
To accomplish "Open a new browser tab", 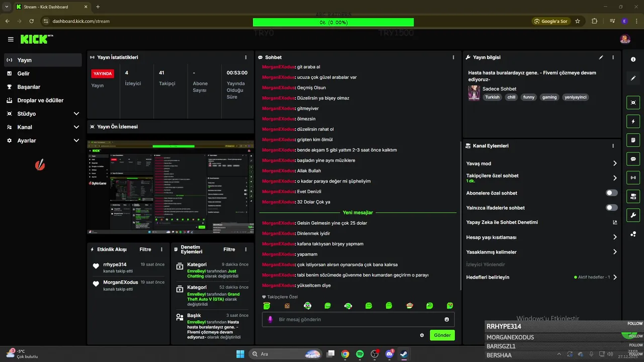I will 98,7.
